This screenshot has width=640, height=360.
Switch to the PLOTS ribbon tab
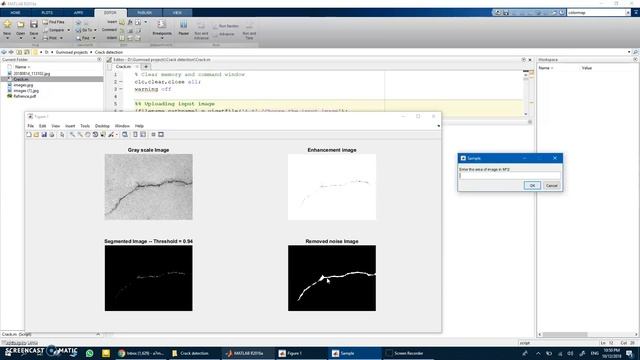(x=47, y=13)
